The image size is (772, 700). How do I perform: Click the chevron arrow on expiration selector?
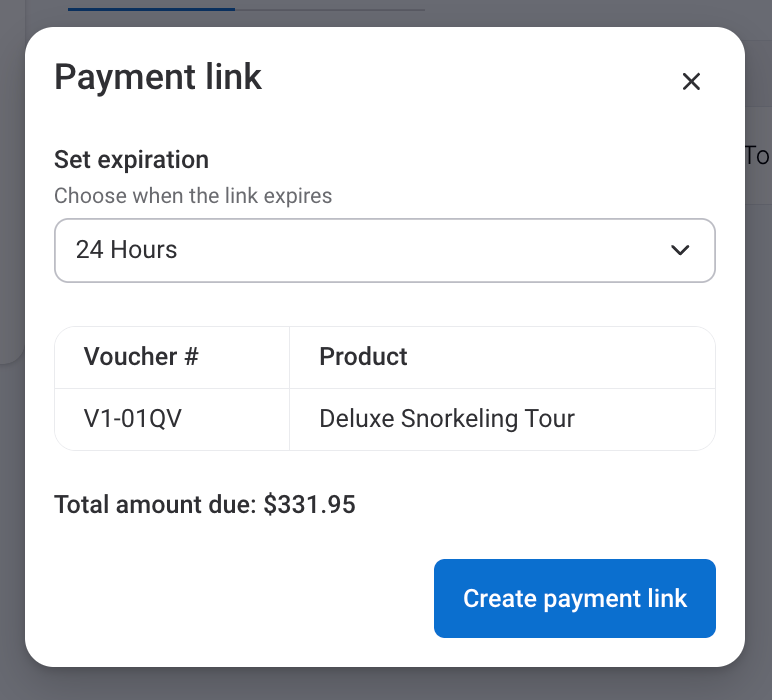pos(680,250)
